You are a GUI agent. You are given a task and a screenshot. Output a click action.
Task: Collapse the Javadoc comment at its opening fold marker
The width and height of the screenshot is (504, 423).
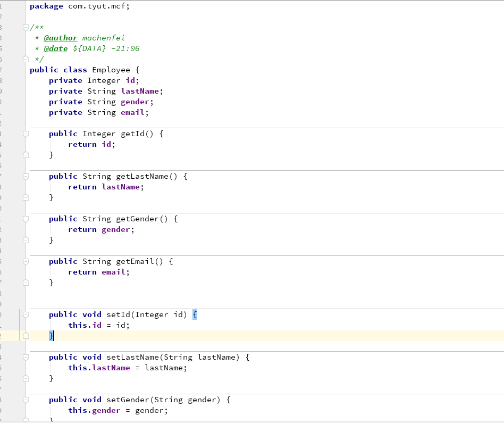26,27
